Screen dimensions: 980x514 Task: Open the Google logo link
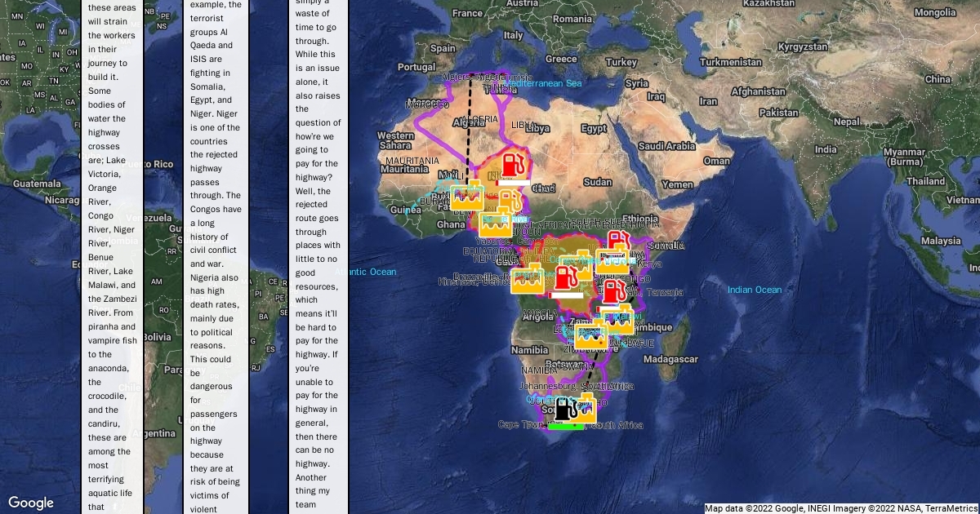point(31,503)
